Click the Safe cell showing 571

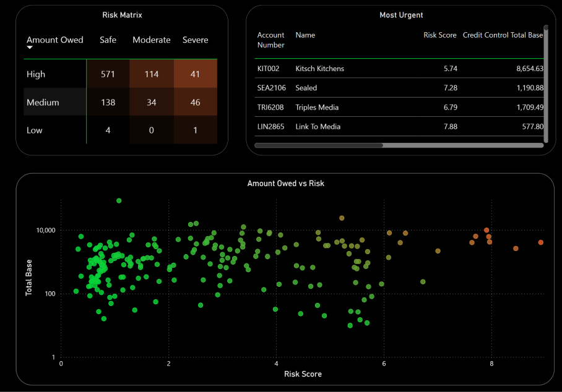click(108, 74)
